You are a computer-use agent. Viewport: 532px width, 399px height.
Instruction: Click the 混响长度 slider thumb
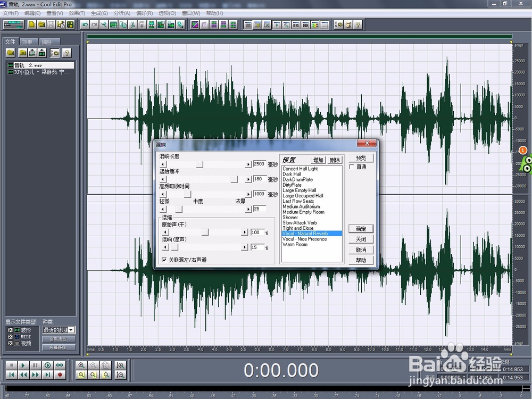point(199,164)
